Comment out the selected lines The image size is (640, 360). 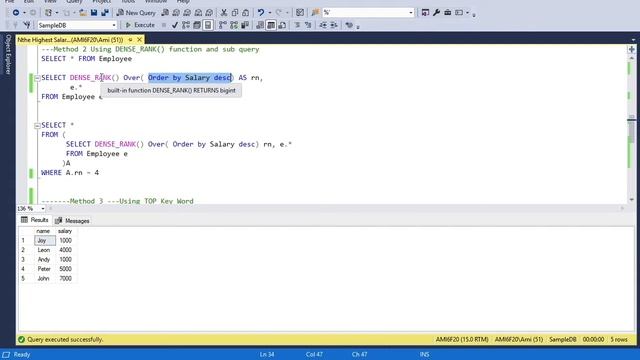tap(297, 25)
